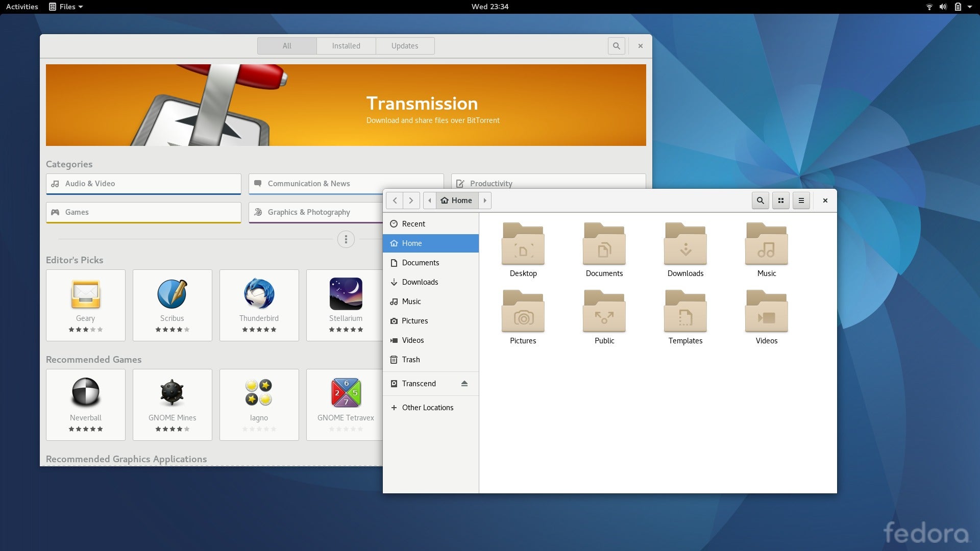
Task: Expand the Files navigation forward arrow
Action: coord(410,200)
